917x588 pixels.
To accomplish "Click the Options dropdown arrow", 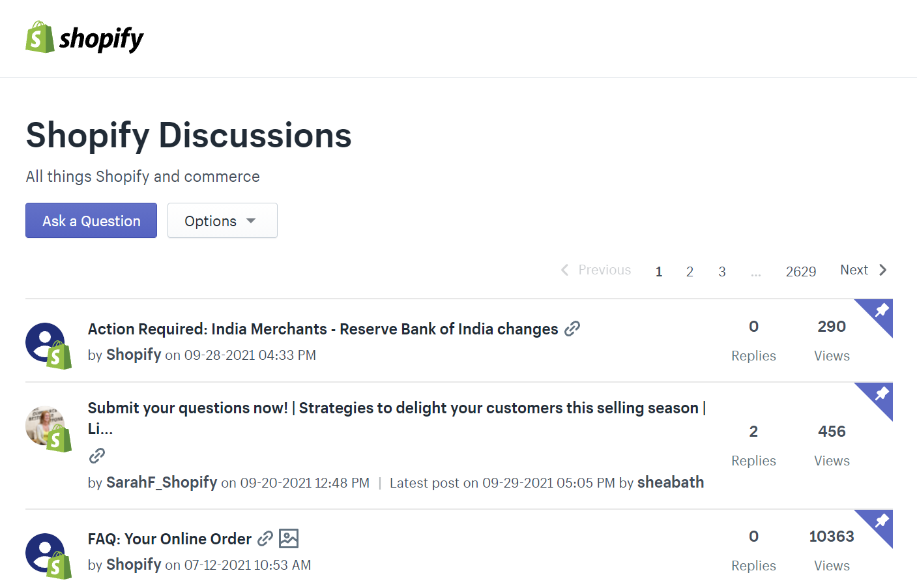I will click(251, 221).
